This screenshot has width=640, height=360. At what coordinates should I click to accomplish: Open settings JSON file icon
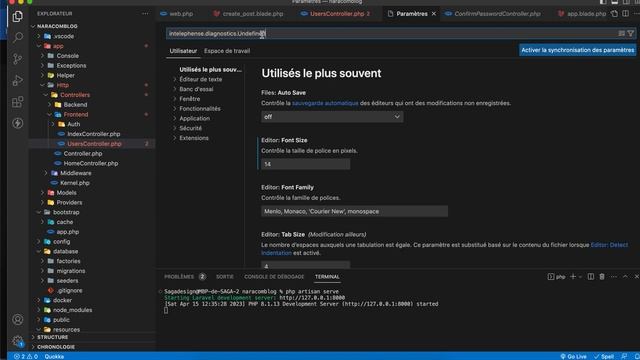(x=614, y=13)
